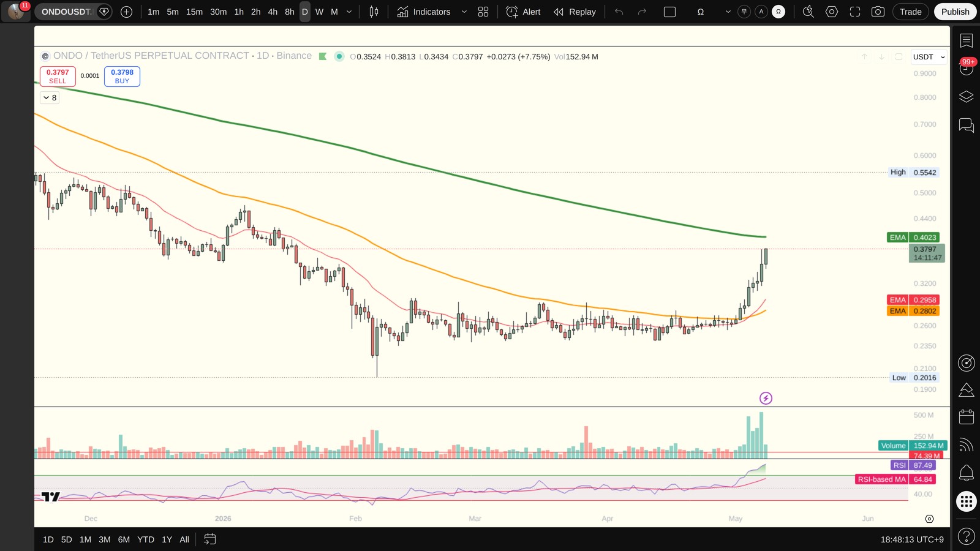Image resolution: width=980 pixels, height=551 pixels.
Task: Click the SELL 0.3797 button
Action: point(58,77)
